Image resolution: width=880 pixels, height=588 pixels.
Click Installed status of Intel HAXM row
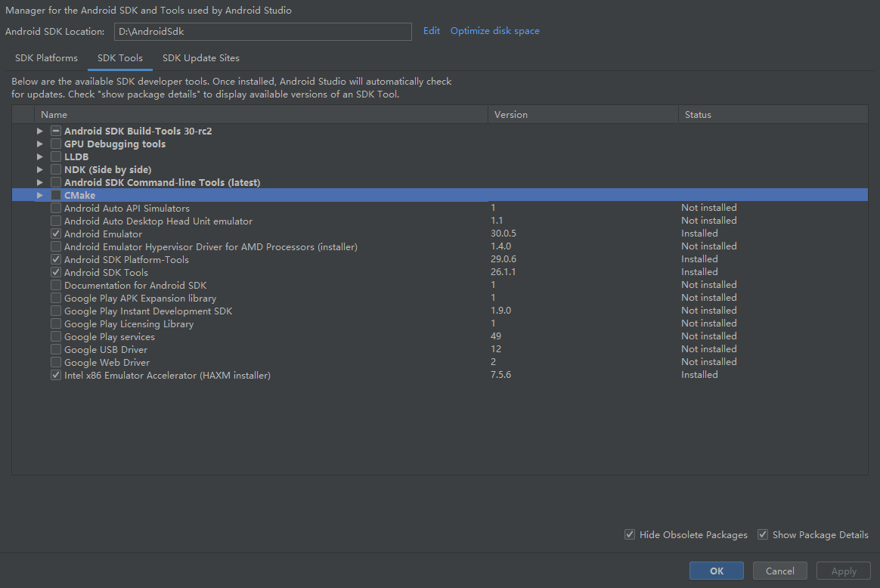tap(699, 375)
